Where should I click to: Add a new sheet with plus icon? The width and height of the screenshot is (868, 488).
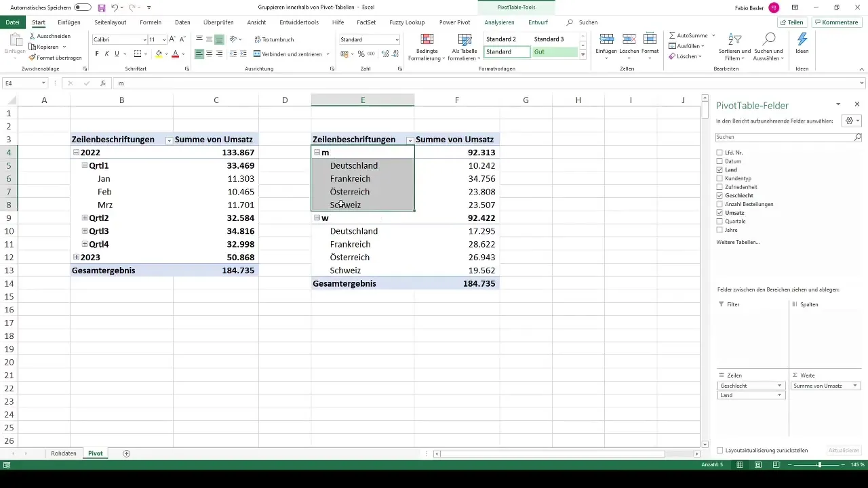[x=126, y=453]
